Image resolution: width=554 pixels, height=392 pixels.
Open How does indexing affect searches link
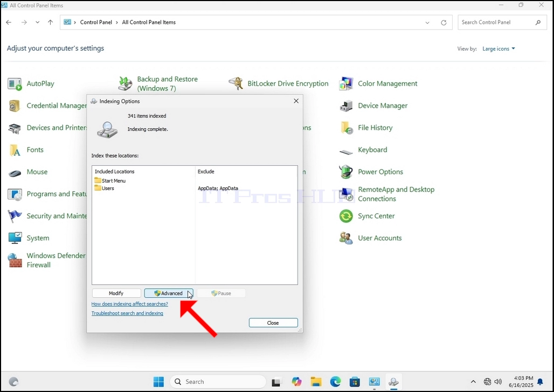(130, 304)
